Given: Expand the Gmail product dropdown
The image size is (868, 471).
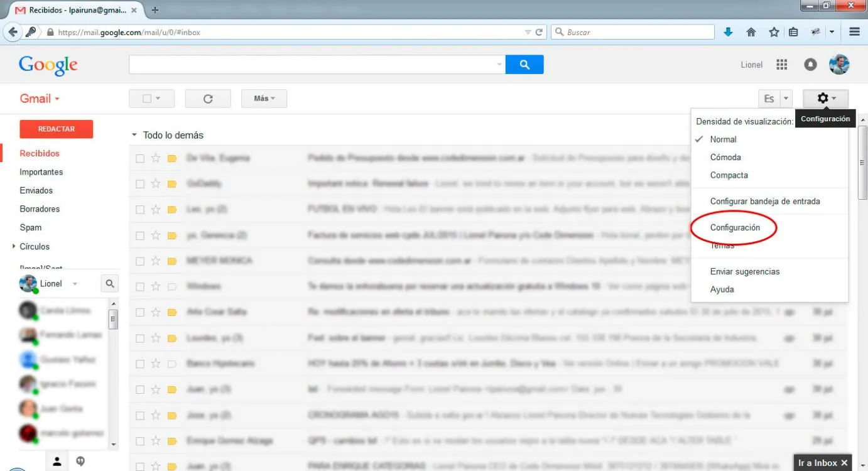Looking at the screenshot, I should [57, 99].
